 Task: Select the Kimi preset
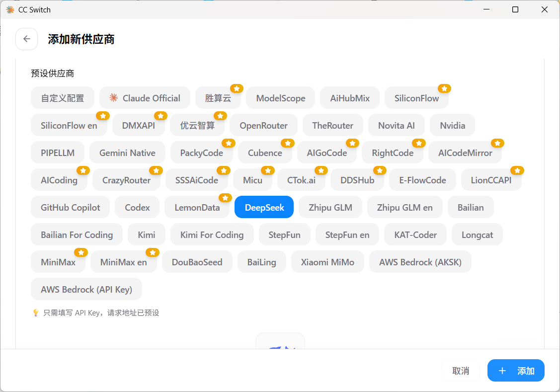pos(147,235)
